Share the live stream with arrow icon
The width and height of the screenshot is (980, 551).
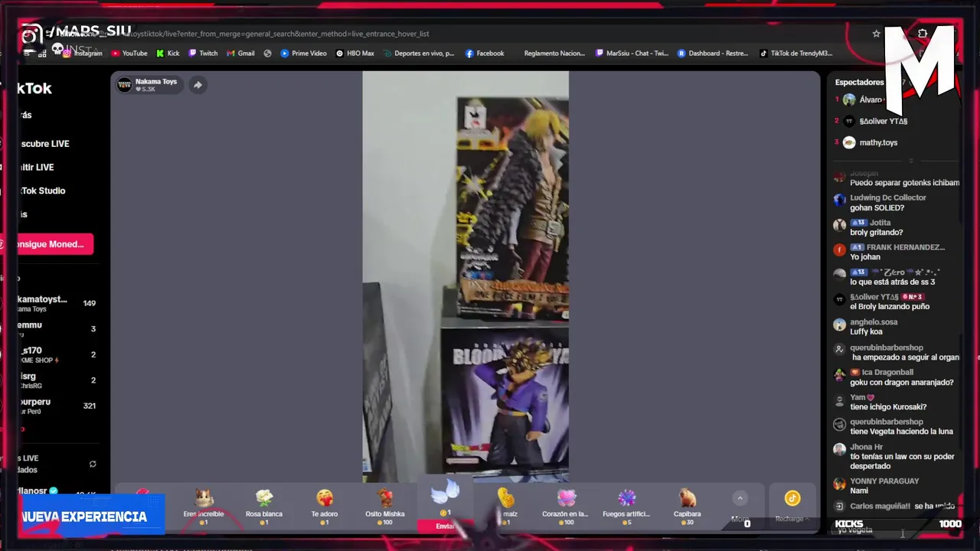[x=198, y=85]
